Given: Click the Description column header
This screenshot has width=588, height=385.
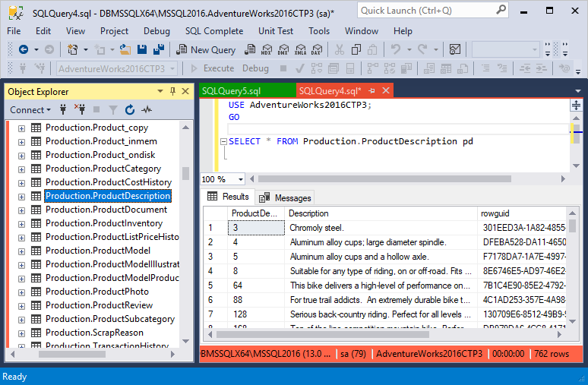Looking at the screenshot, I should coord(381,213).
